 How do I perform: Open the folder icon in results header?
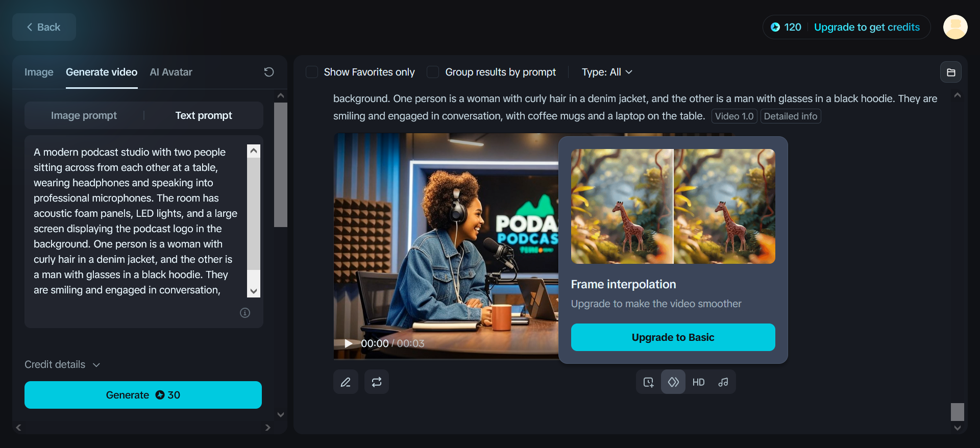coord(951,72)
